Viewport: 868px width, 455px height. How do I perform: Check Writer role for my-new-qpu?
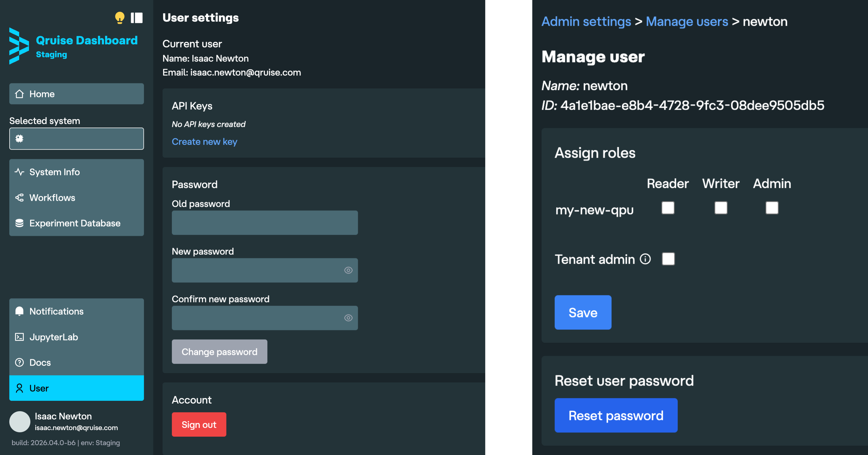coord(721,208)
